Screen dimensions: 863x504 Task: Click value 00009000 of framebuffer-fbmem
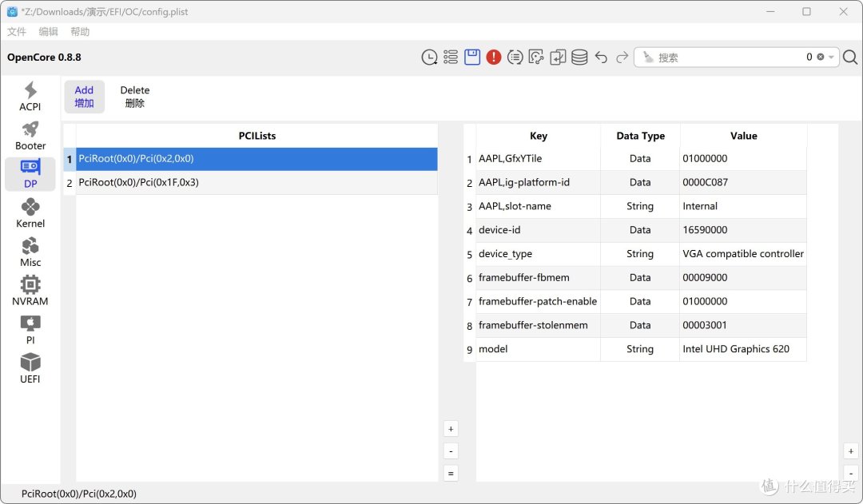click(x=744, y=278)
